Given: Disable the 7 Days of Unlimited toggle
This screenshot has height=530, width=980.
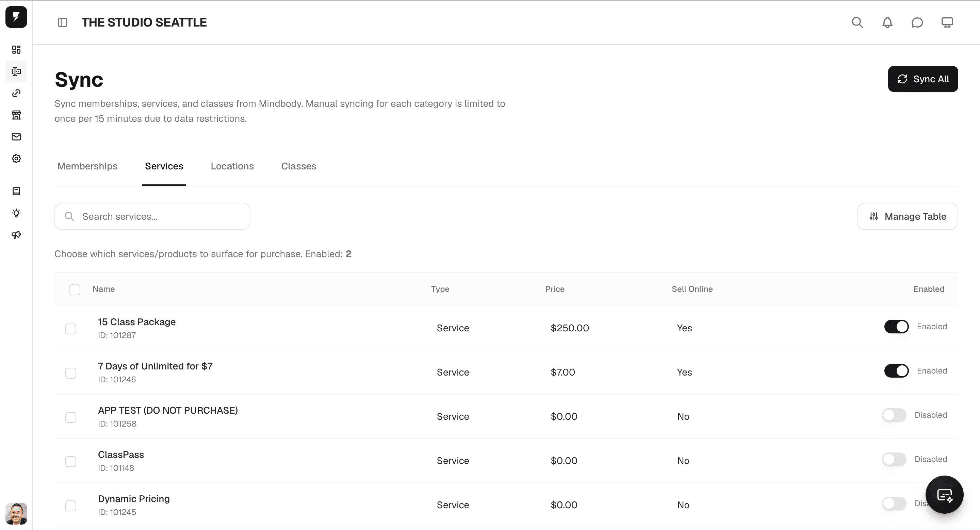Looking at the screenshot, I should click(x=896, y=371).
